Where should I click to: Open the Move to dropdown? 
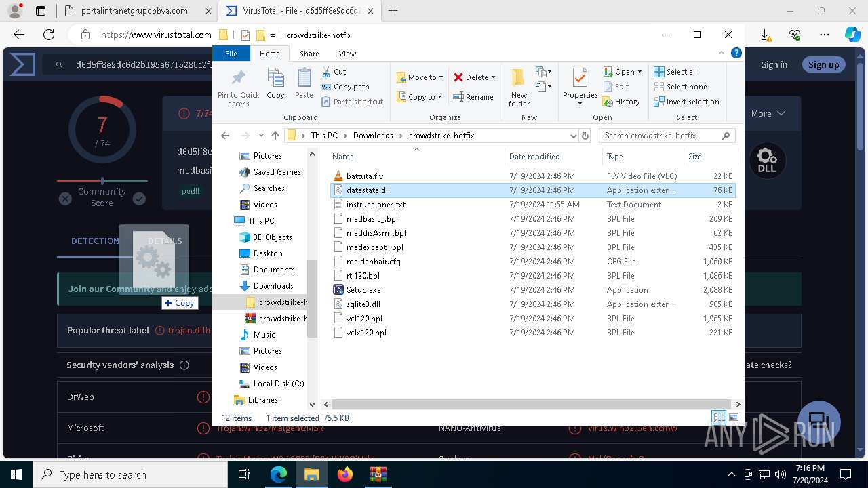420,77
